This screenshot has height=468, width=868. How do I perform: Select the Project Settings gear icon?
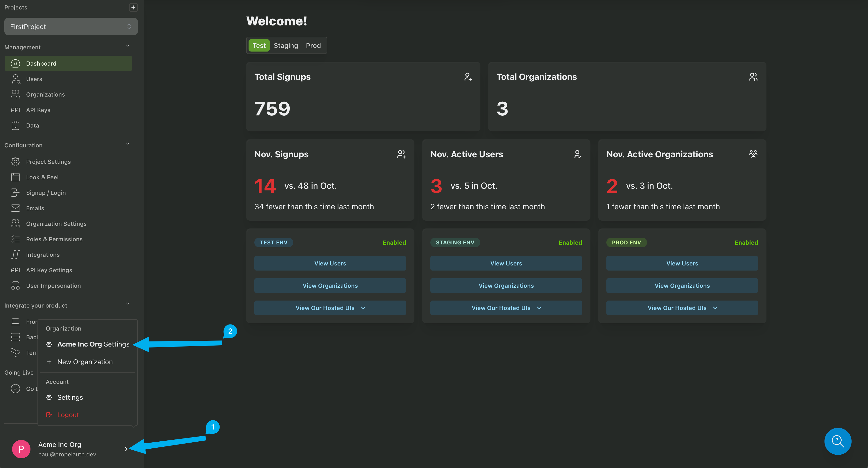point(15,161)
